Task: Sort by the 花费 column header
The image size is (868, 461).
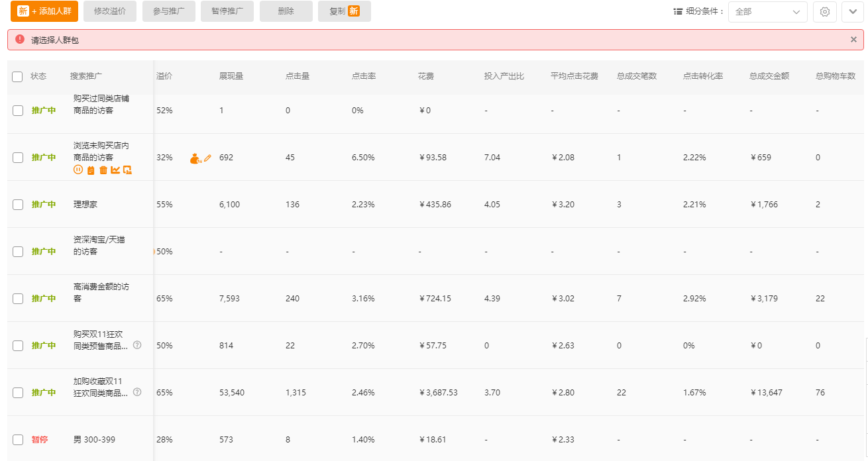Action: (426, 76)
